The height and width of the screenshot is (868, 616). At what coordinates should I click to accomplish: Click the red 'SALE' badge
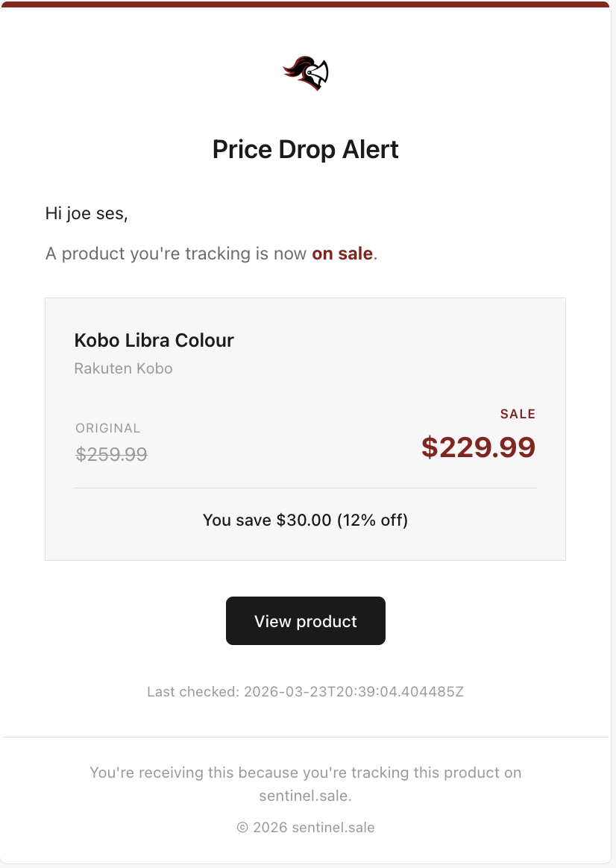point(518,414)
